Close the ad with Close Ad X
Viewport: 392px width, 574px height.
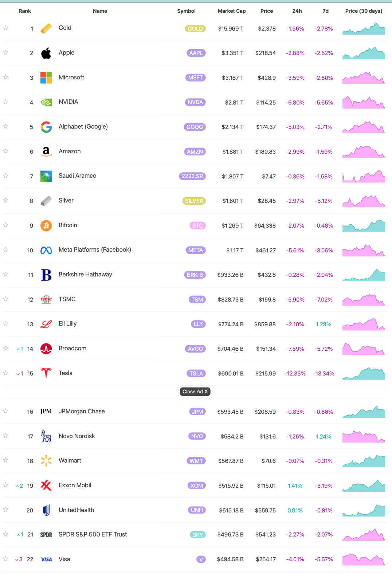(x=195, y=392)
